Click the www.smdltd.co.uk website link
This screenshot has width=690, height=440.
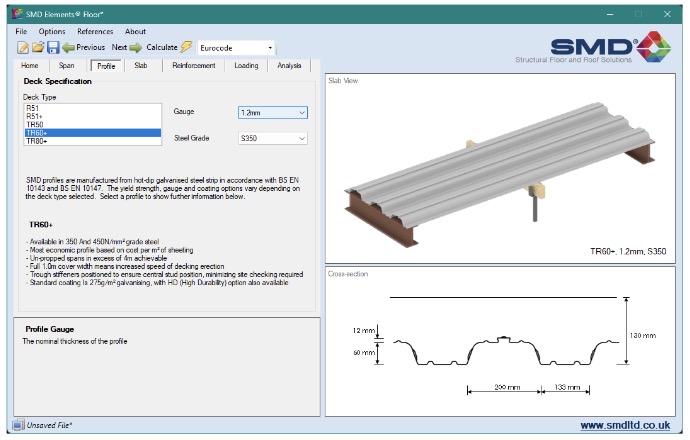(625, 425)
